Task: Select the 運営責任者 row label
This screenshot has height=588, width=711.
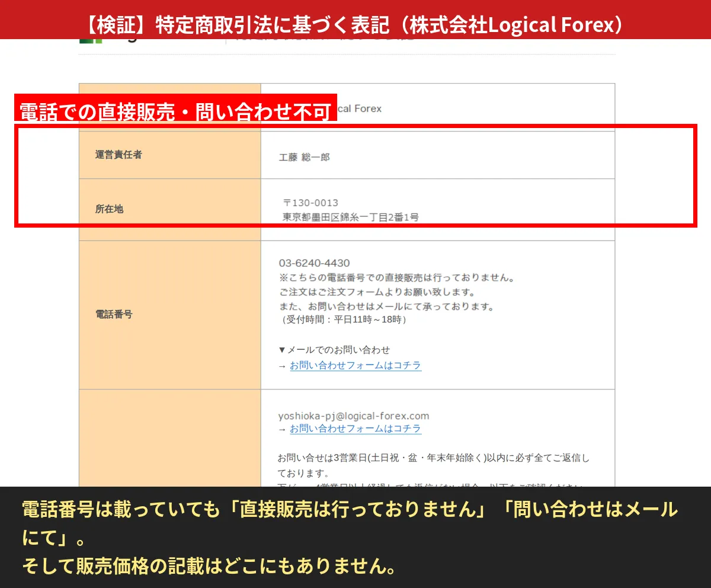Action: (x=119, y=155)
